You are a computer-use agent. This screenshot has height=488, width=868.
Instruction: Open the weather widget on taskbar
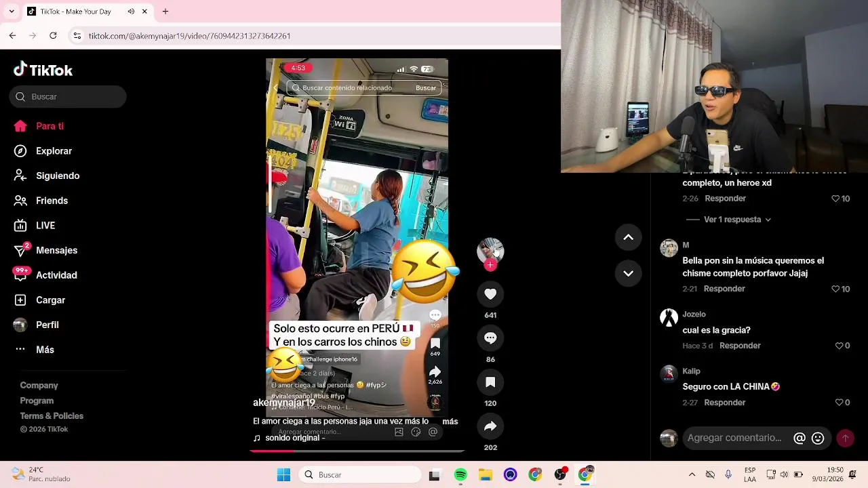[x=41, y=474]
